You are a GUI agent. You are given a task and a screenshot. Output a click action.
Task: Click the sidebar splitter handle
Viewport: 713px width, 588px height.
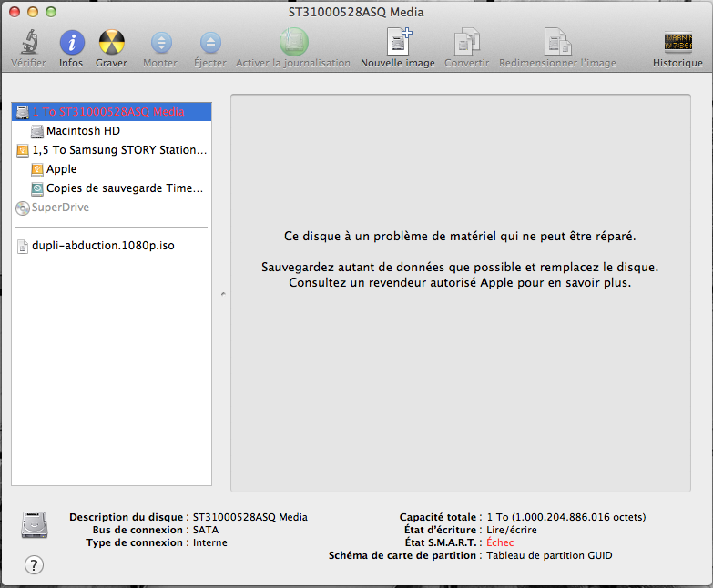tap(223, 294)
